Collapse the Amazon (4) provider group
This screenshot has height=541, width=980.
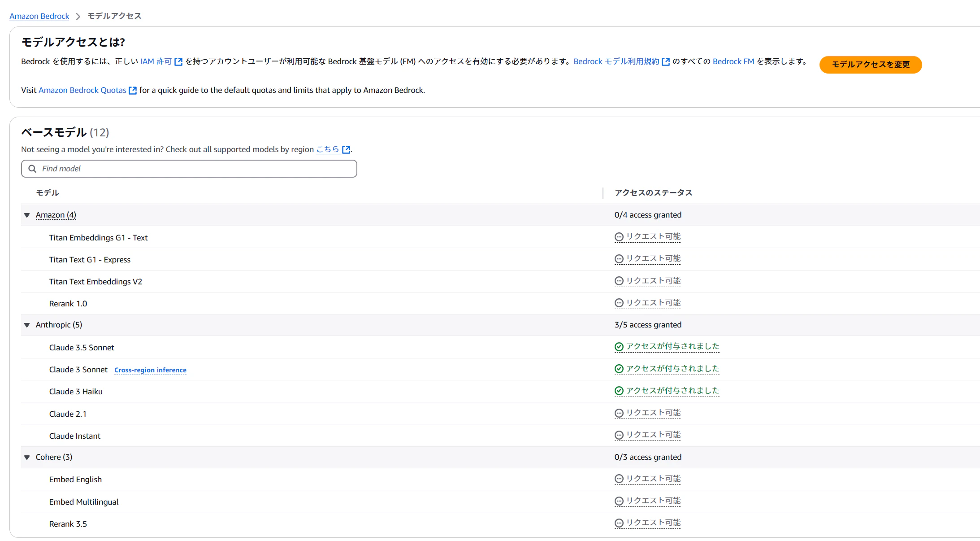(x=27, y=215)
